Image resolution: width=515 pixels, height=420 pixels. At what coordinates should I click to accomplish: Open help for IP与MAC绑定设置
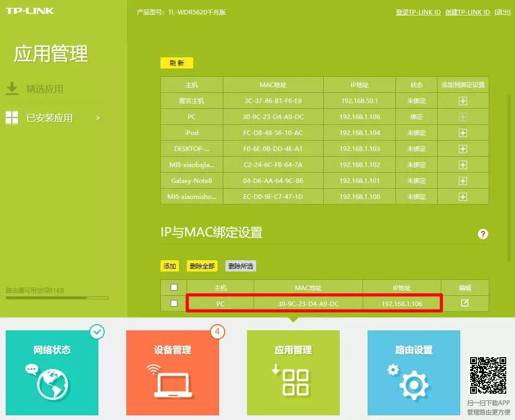click(483, 234)
